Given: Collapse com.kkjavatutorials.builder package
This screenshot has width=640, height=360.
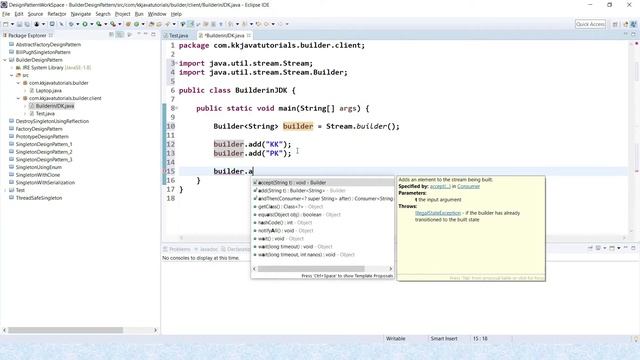Looking at the screenshot, I should coord(18,83).
